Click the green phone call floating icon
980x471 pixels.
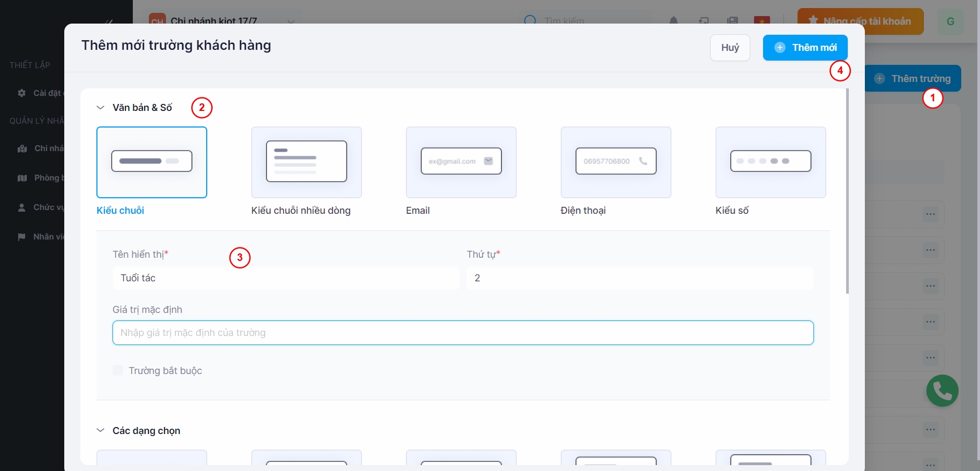(x=943, y=391)
